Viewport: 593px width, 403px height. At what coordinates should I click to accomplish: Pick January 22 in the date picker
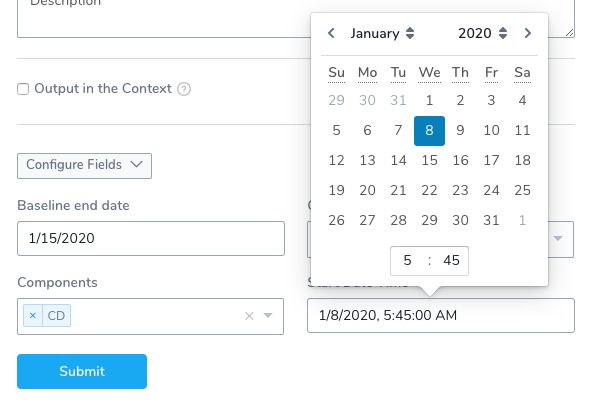[429, 190]
